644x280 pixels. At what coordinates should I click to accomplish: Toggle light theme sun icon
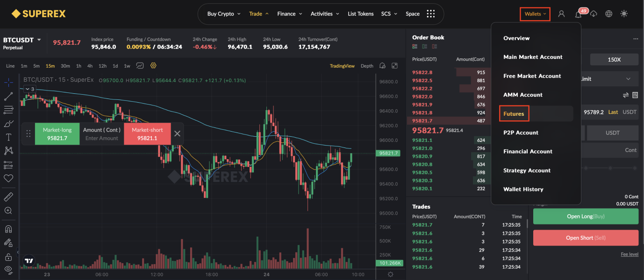click(x=624, y=14)
